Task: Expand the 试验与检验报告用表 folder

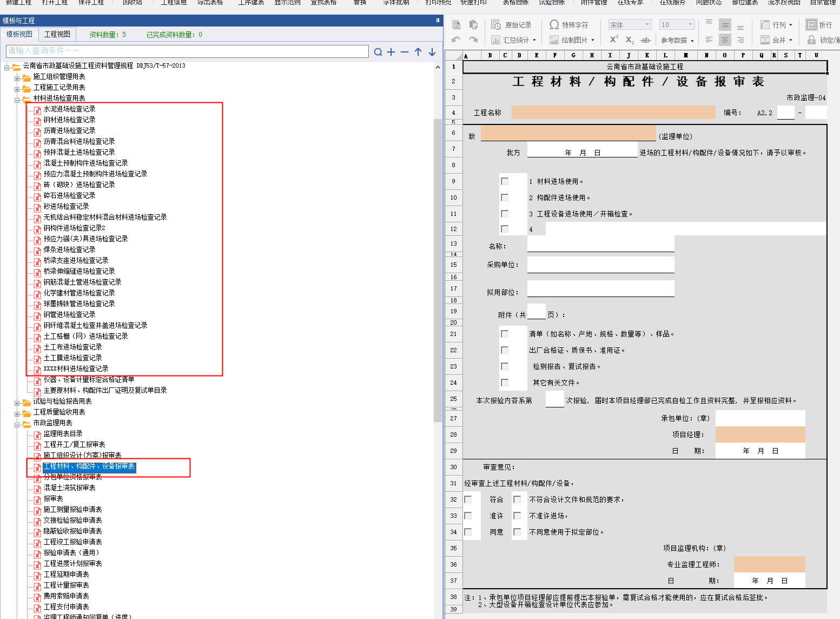Action: click(17, 402)
